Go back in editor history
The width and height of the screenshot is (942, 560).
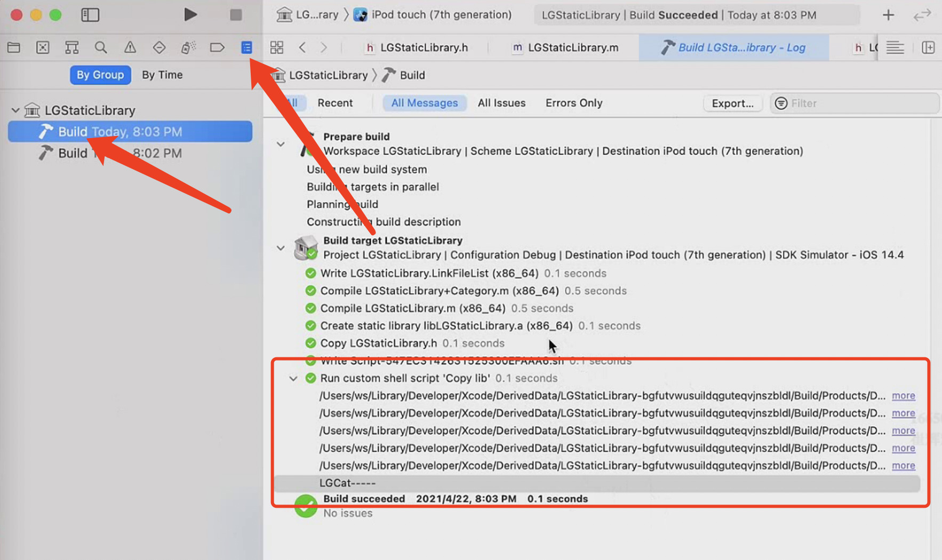pos(302,47)
